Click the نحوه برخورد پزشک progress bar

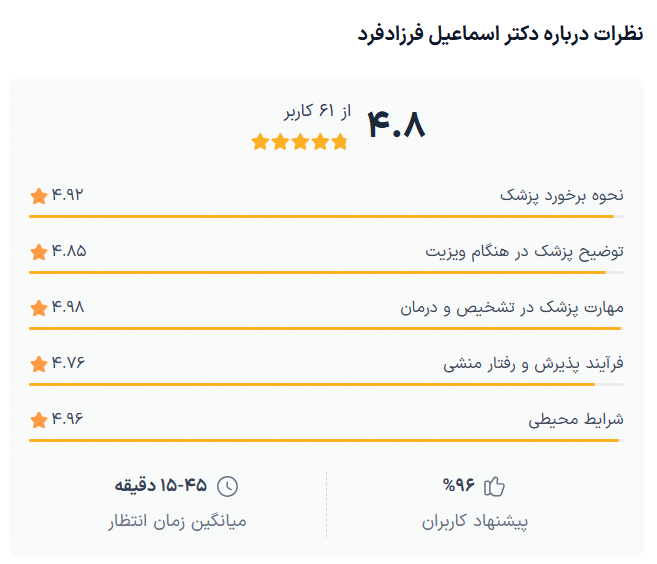click(x=326, y=216)
